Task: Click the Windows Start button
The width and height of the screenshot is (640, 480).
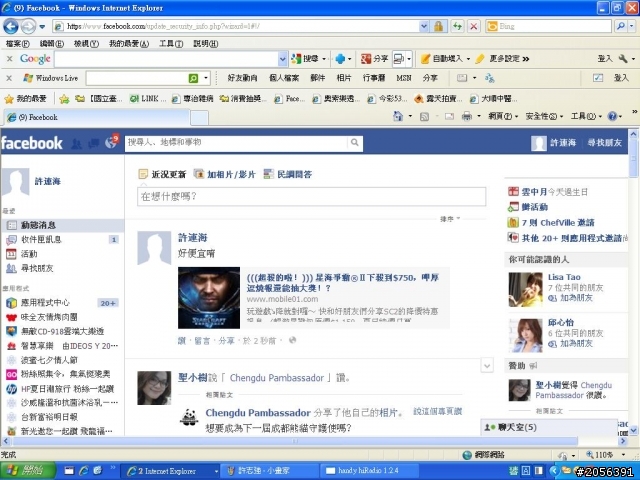Action: click(x=28, y=471)
